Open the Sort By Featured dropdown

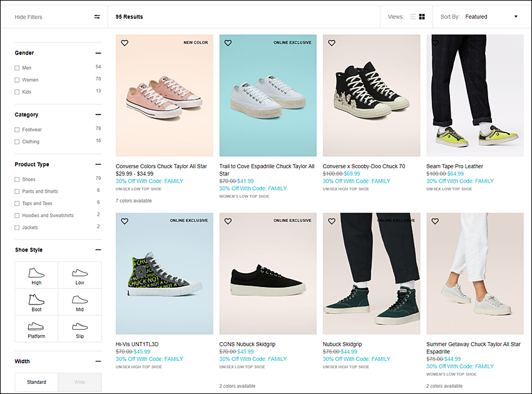click(491, 17)
